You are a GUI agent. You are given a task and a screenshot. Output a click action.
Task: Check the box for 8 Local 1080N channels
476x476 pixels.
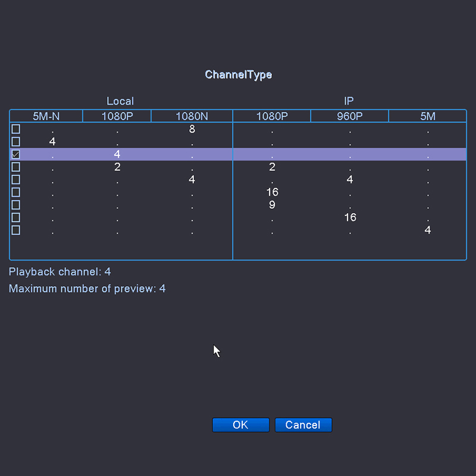(x=16, y=129)
